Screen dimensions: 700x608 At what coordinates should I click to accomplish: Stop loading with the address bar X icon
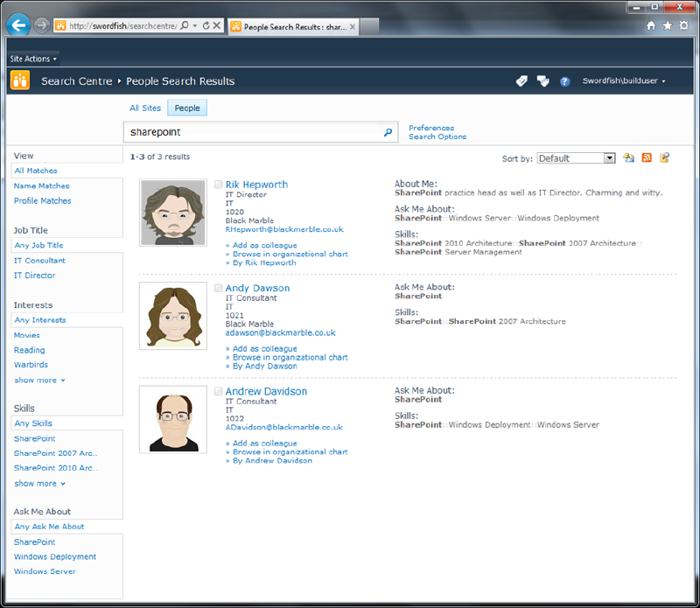[x=216, y=25]
